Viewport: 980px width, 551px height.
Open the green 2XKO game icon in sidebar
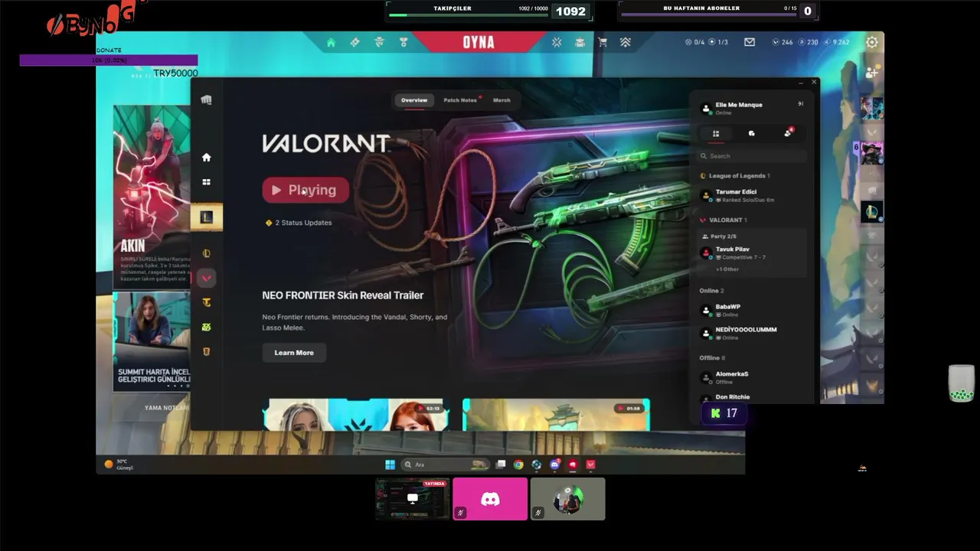(206, 327)
